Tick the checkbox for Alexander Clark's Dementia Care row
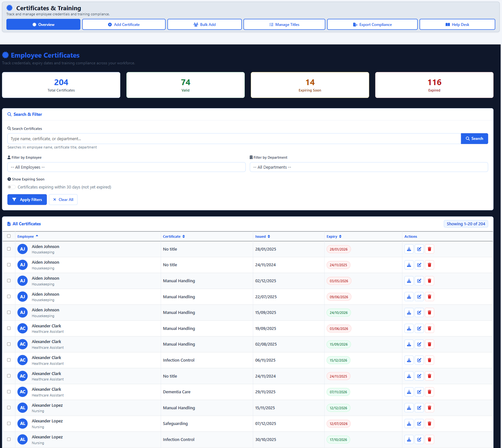This screenshot has width=502, height=448. (9, 392)
